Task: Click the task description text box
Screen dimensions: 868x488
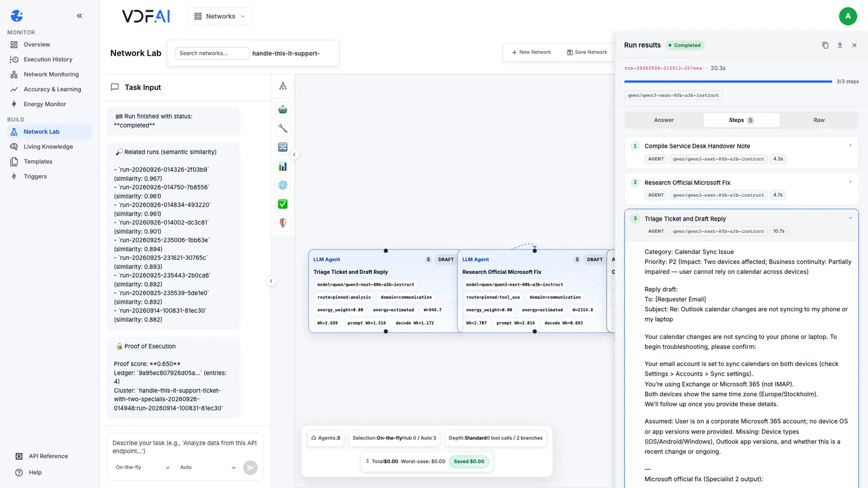Action: pyautogui.click(x=185, y=447)
